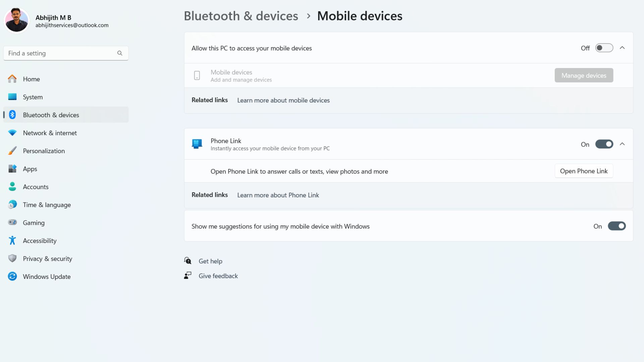Go back to Bluetooth & devices breadcrumb
The width and height of the screenshot is (644, 362).
point(241,16)
